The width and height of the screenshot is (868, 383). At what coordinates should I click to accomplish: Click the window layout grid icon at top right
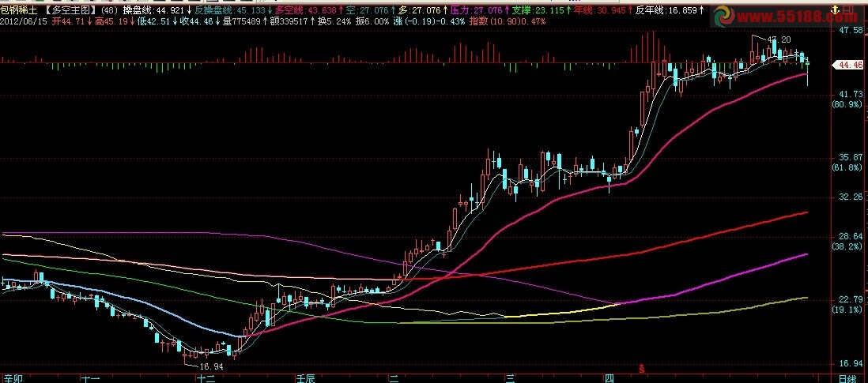pos(848,9)
